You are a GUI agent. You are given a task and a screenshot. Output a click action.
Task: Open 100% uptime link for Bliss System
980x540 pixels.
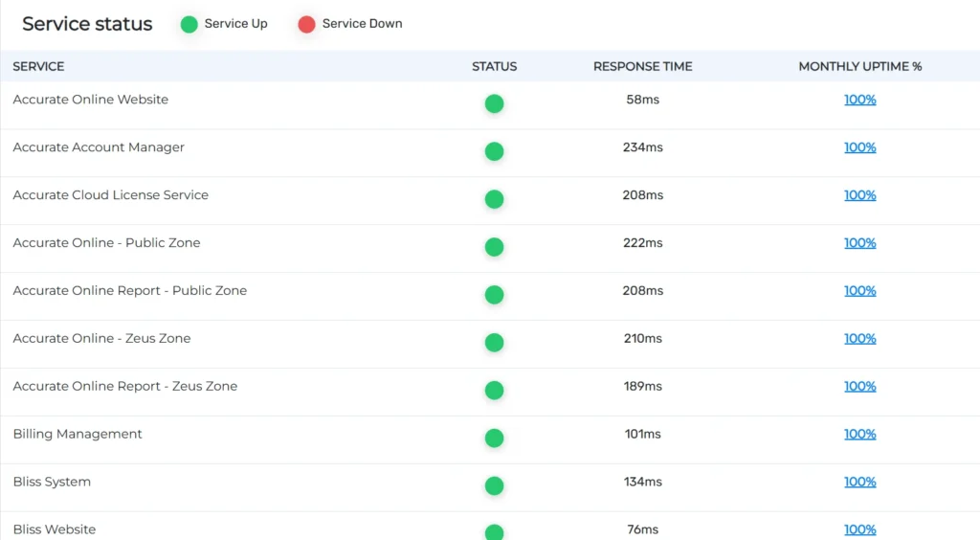(860, 482)
